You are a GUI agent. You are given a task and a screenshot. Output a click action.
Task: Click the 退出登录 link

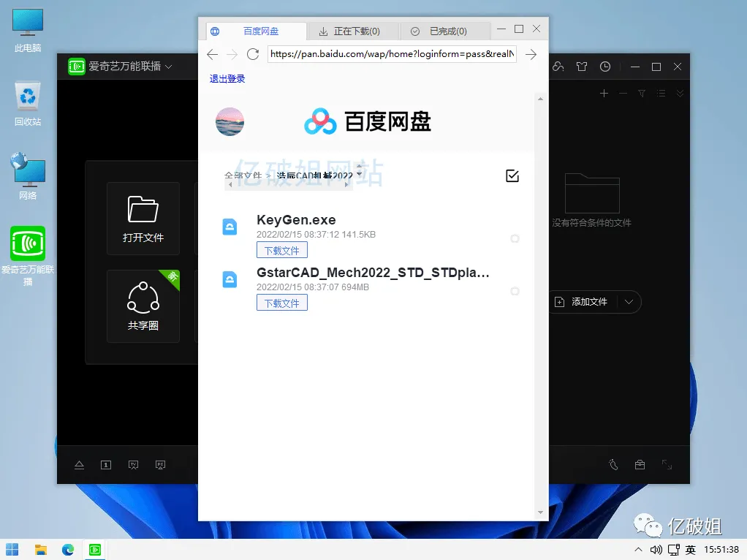(227, 79)
